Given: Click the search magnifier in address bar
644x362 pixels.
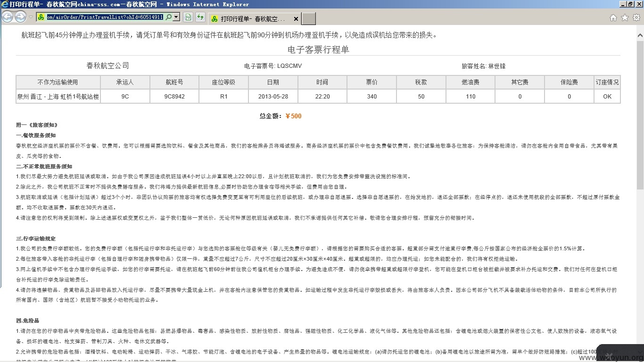Looking at the screenshot, I should click(x=168, y=17).
